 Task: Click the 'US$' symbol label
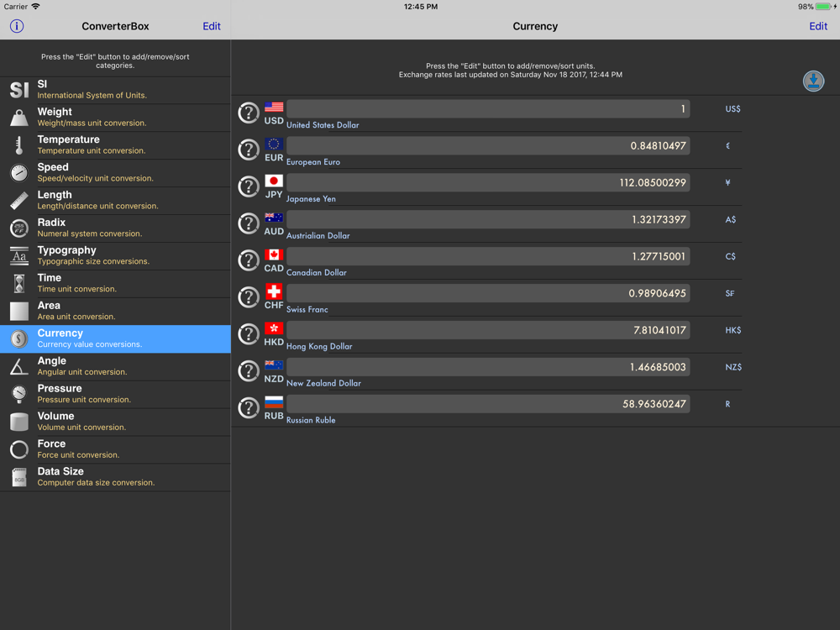732,108
